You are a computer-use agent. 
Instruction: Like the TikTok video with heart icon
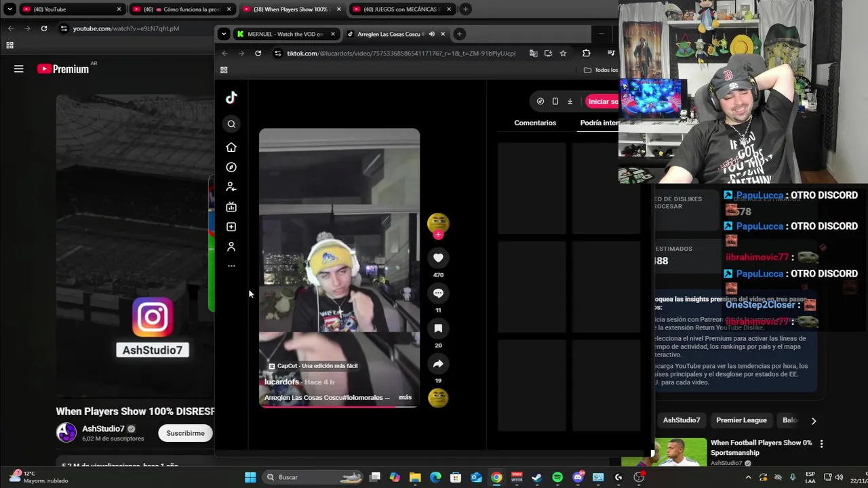(x=438, y=258)
